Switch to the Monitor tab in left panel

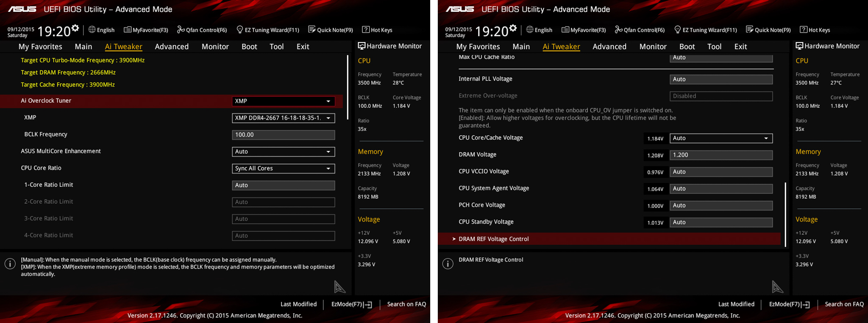click(x=215, y=47)
